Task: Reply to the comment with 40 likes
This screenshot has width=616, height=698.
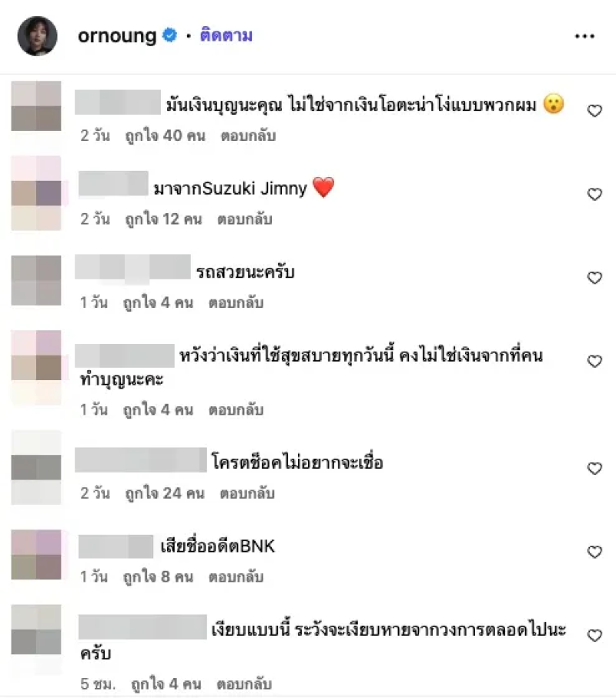Action: (248, 135)
